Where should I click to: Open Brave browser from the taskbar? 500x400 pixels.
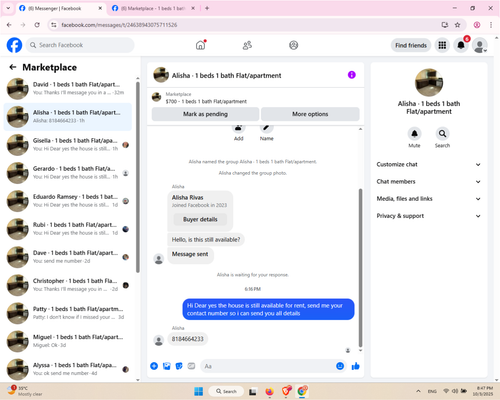pos(286,391)
